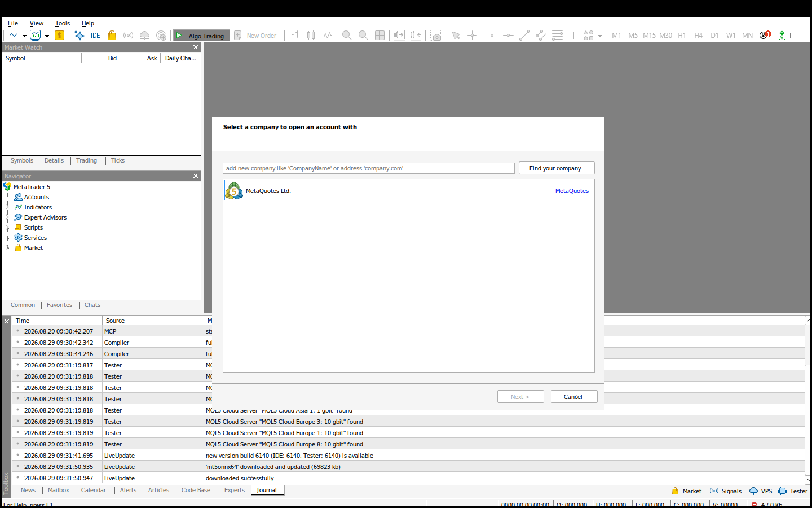The height and width of the screenshot is (508, 812).
Task: Click the profiles chart icon in the toolbar
Action: click(36, 35)
